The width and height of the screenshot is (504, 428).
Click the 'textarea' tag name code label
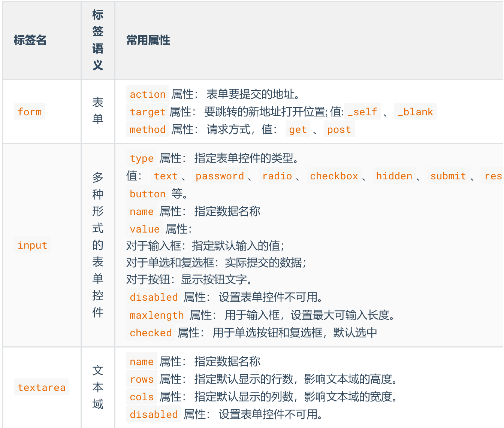(x=42, y=387)
